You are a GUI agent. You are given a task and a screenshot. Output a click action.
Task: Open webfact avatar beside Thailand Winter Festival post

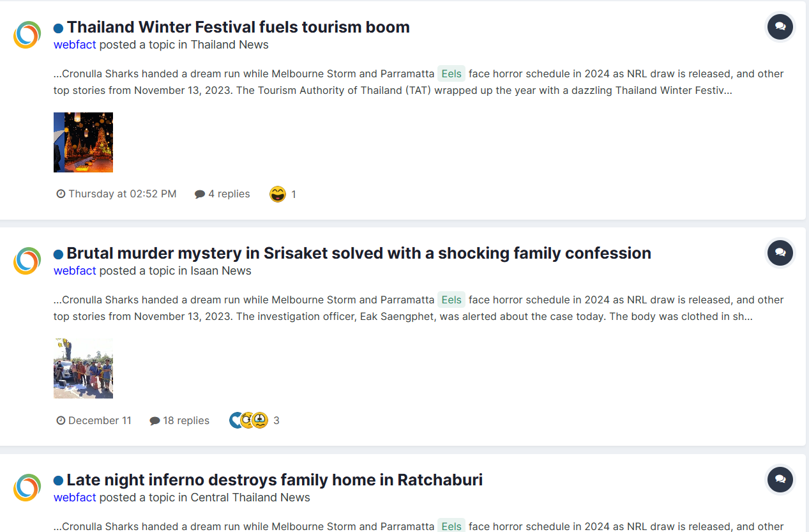27,34
